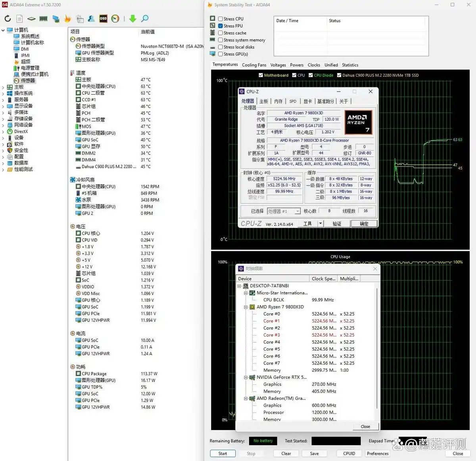This screenshot has height=461, width=476.
Task: Click the Start button to begin testing
Action: (x=223, y=453)
